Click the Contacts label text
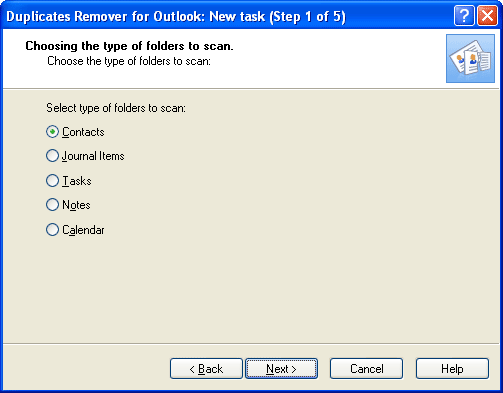This screenshot has width=503, height=393. 83,132
